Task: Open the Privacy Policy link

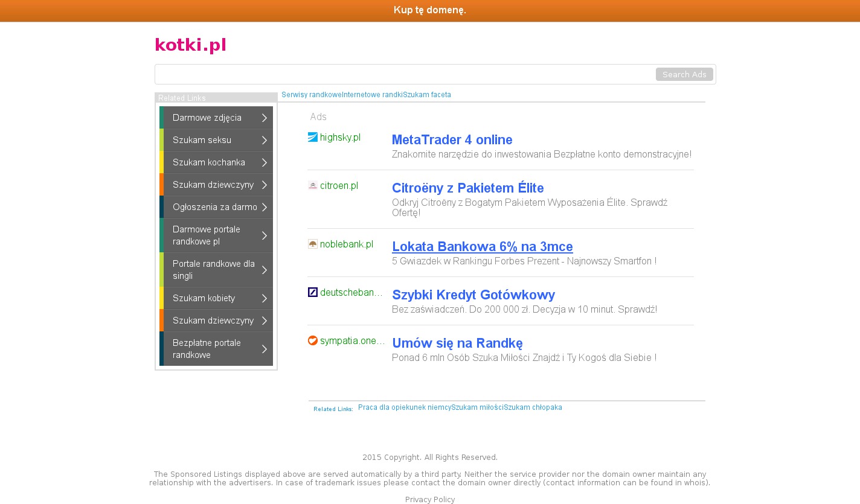Action: [x=429, y=499]
